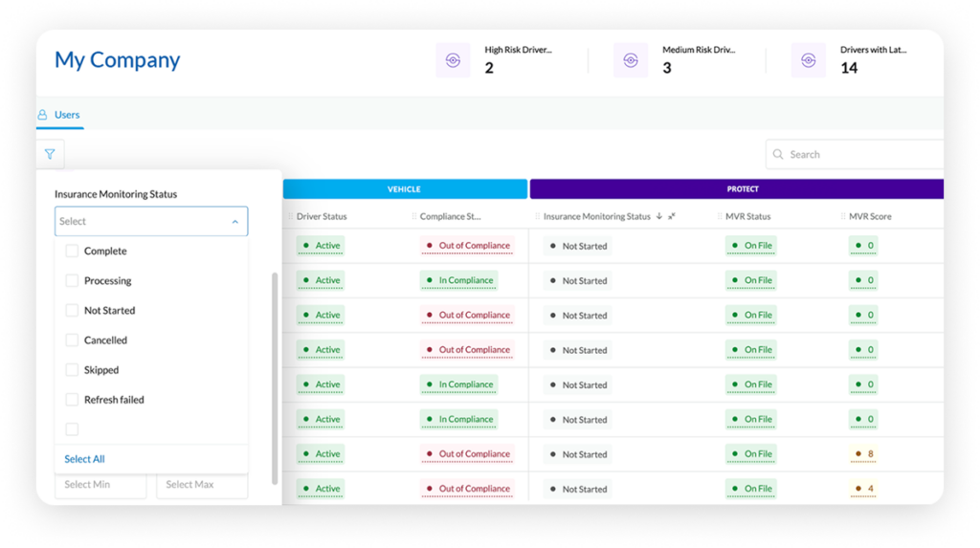Check the Complete checkbox
Screen dimensions: 980x548
tap(72, 252)
